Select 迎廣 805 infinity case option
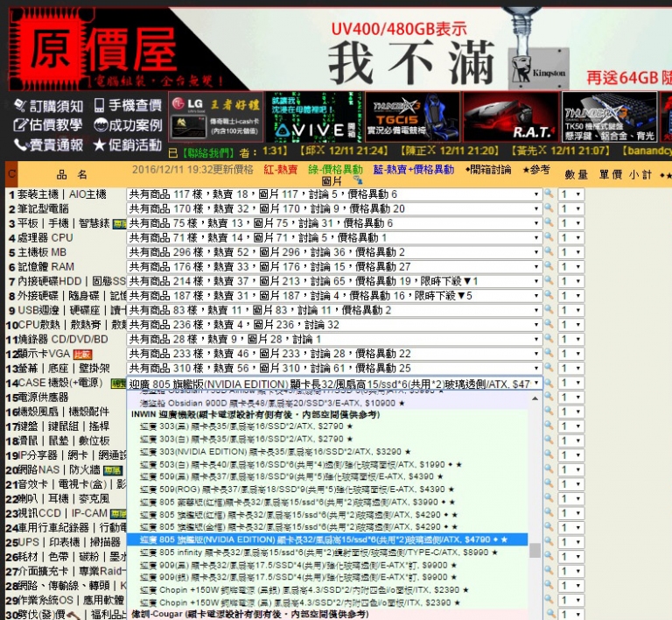This screenshot has width=672, height=620. tap(327, 553)
